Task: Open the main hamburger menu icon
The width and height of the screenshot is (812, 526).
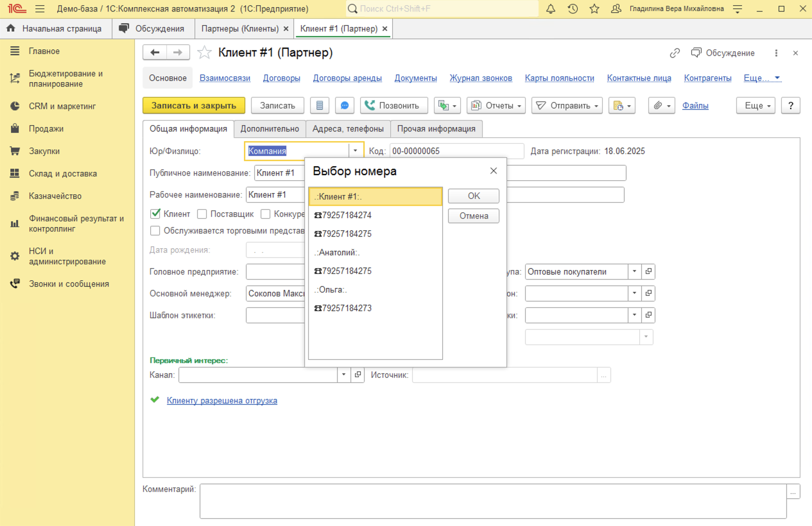Action: pos(40,9)
